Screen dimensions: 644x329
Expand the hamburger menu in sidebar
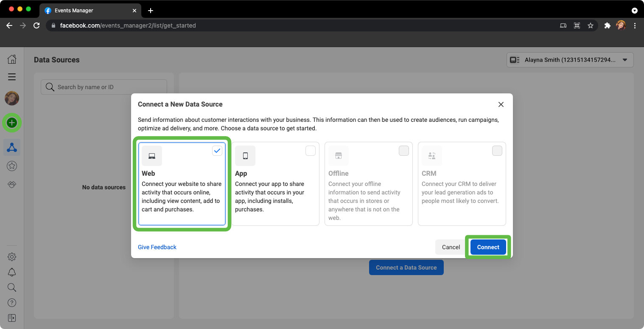click(x=12, y=77)
